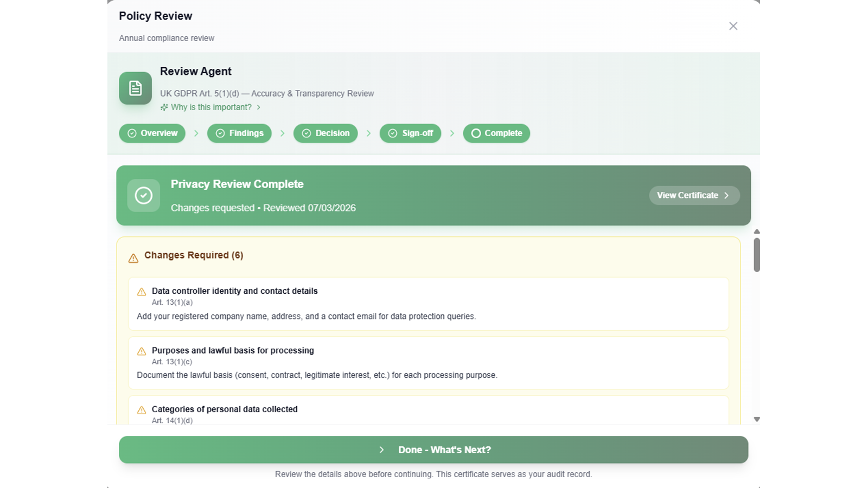
Task: Click the 'Annual compliance review' subtitle
Action: click(167, 38)
